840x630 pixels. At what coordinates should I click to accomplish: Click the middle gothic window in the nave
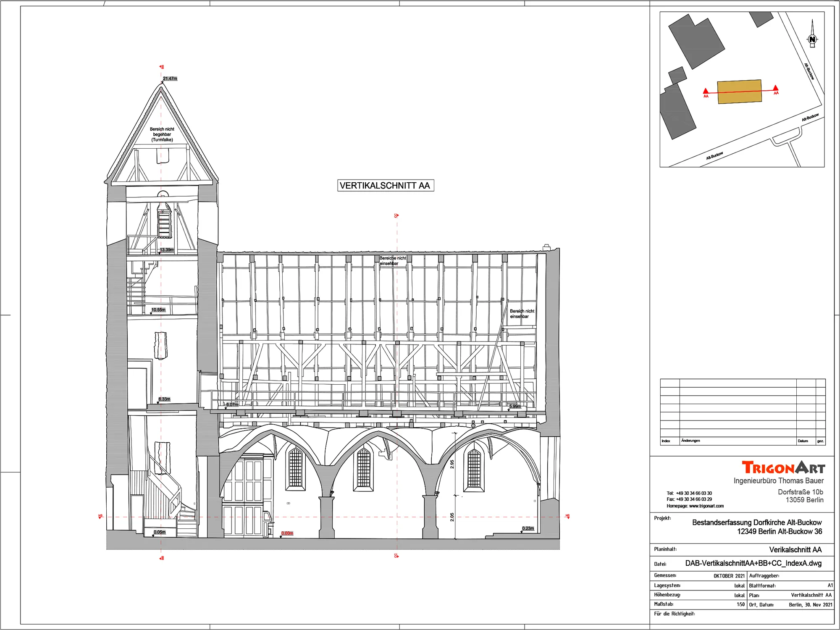coord(364,469)
